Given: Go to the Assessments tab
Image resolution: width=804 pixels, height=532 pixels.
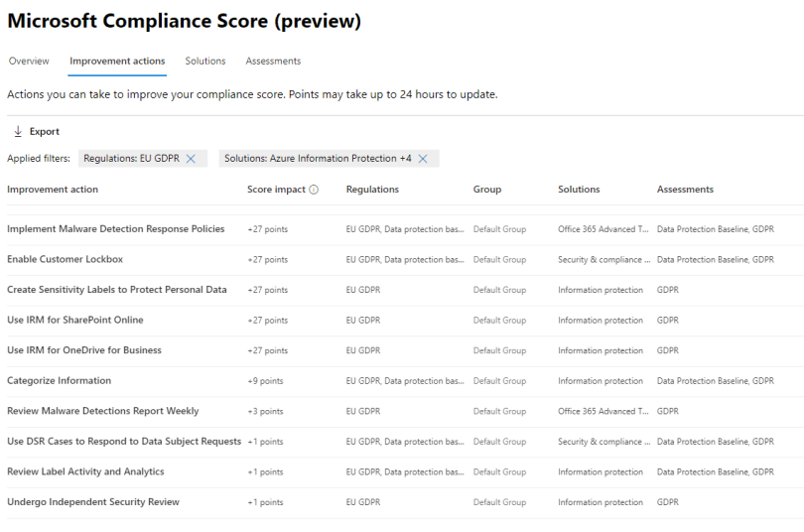Looking at the screenshot, I should tap(273, 62).
